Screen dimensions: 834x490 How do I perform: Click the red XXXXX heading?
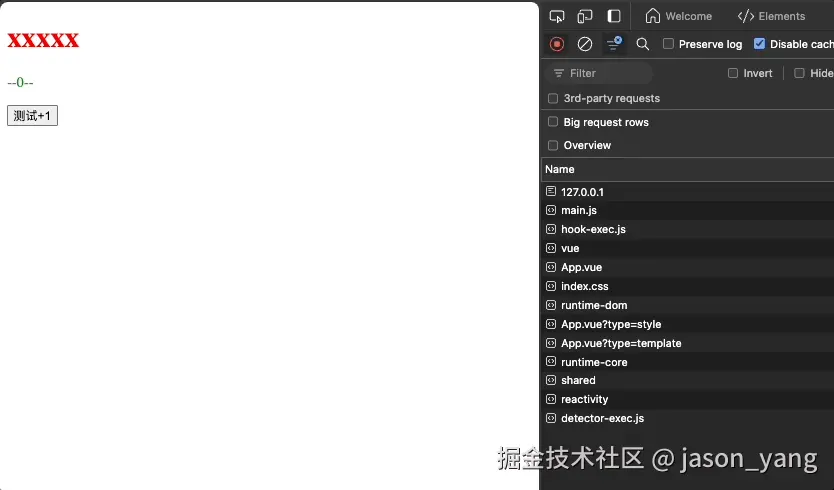(x=43, y=40)
